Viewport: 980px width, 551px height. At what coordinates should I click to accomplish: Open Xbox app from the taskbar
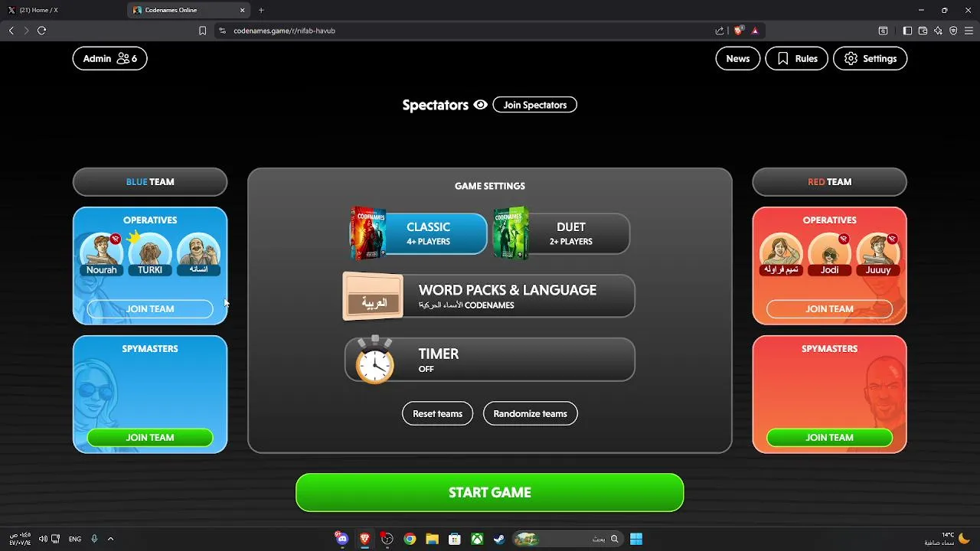click(477, 539)
